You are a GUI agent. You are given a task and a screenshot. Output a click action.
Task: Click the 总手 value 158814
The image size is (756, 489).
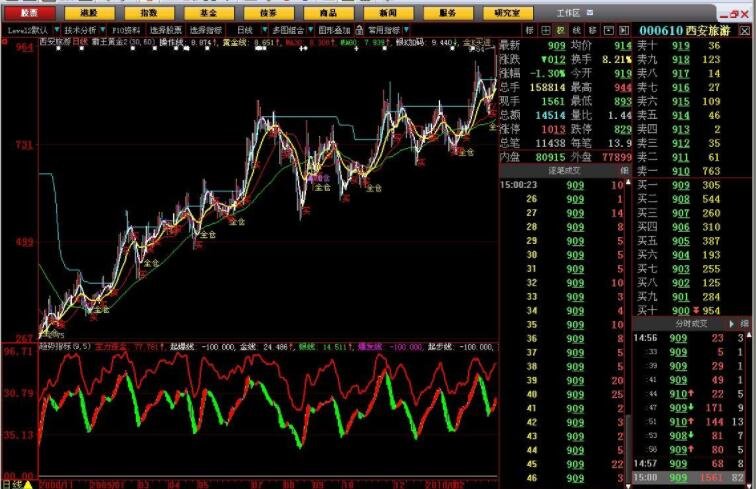[x=547, y=87]
